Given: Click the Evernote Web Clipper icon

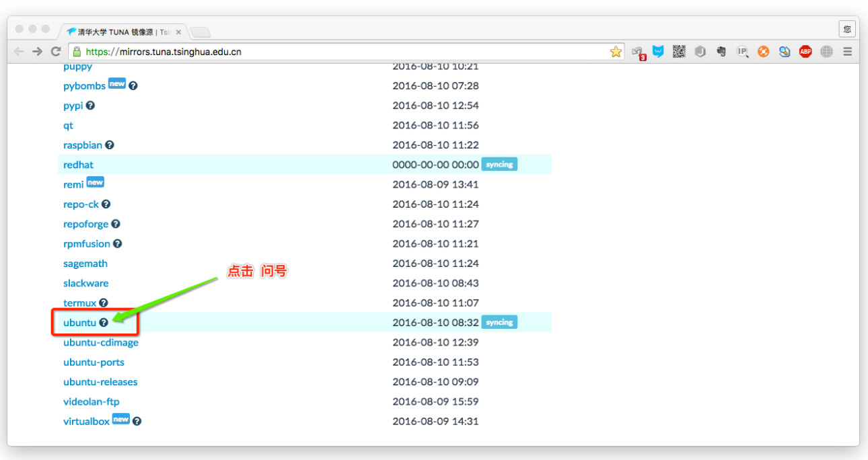Looking at the screenshot, I should tap(721, 51).
